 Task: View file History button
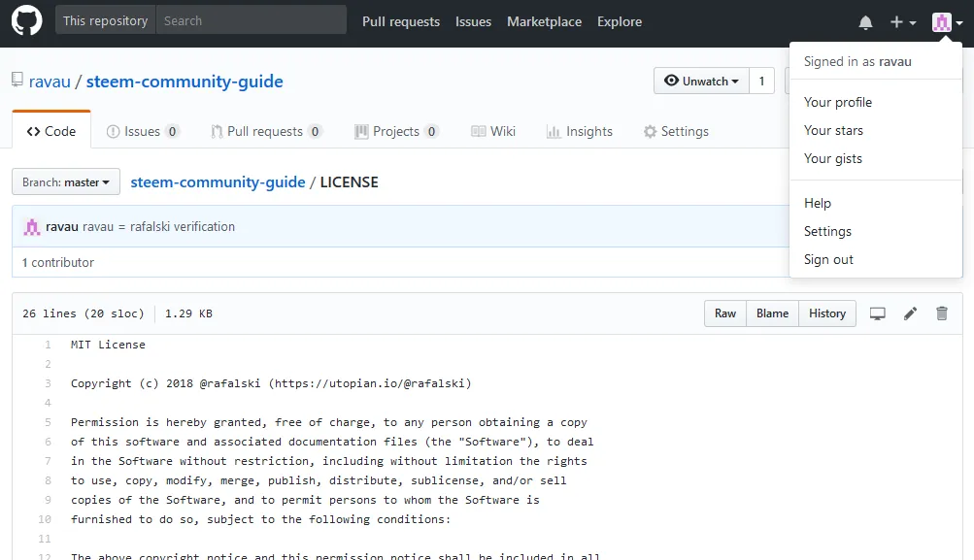826,313
